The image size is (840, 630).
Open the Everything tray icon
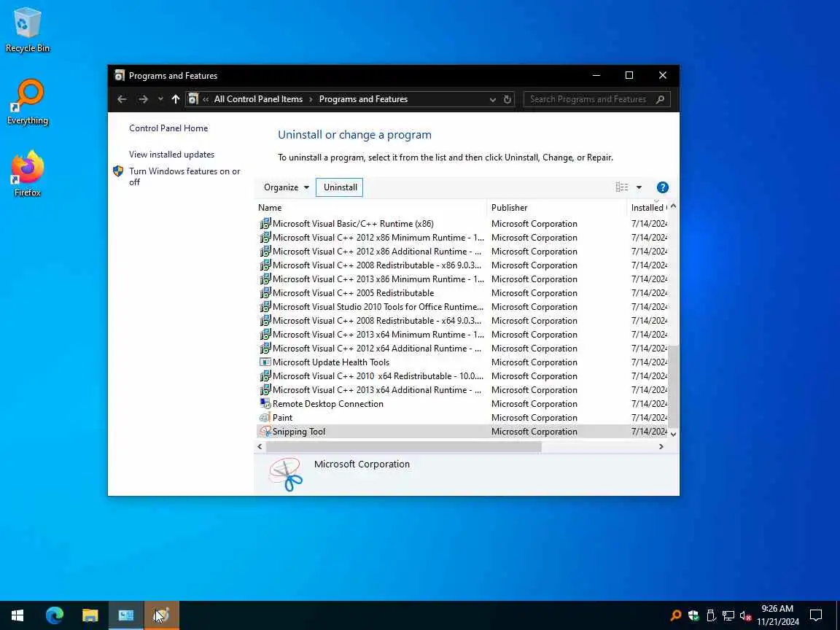tap(676, 615)
